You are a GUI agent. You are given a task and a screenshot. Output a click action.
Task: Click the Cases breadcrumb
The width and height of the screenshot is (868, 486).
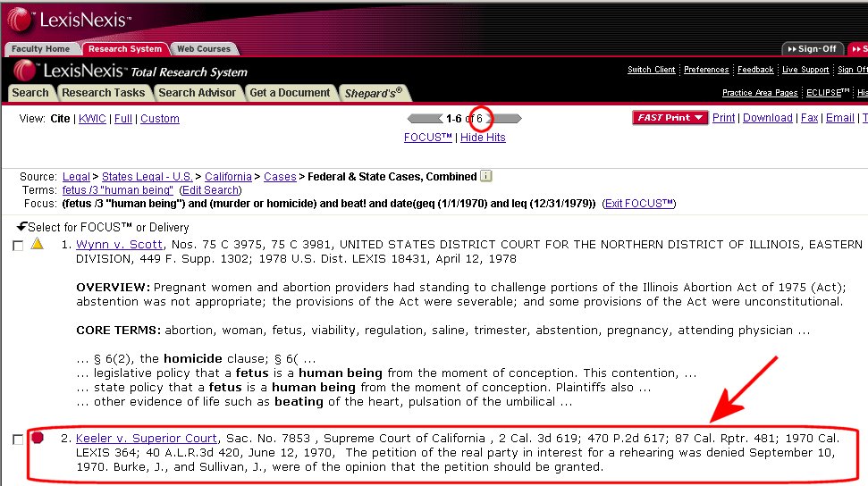tap(280, 177)
